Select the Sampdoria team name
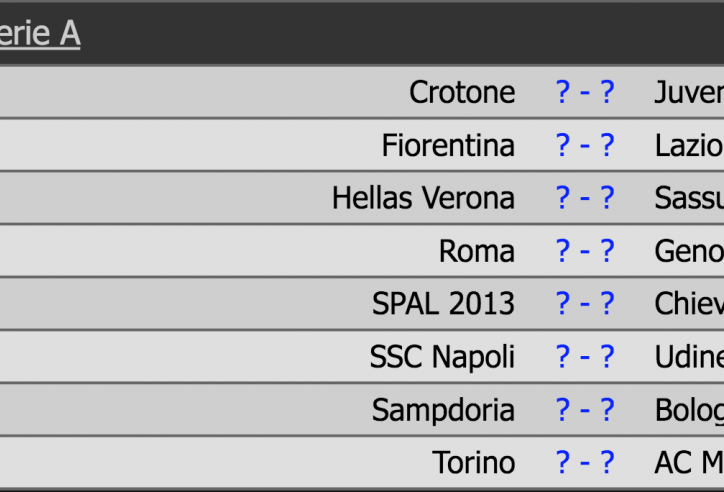Viewport: 724px width, 492px height. coord(443,409)
